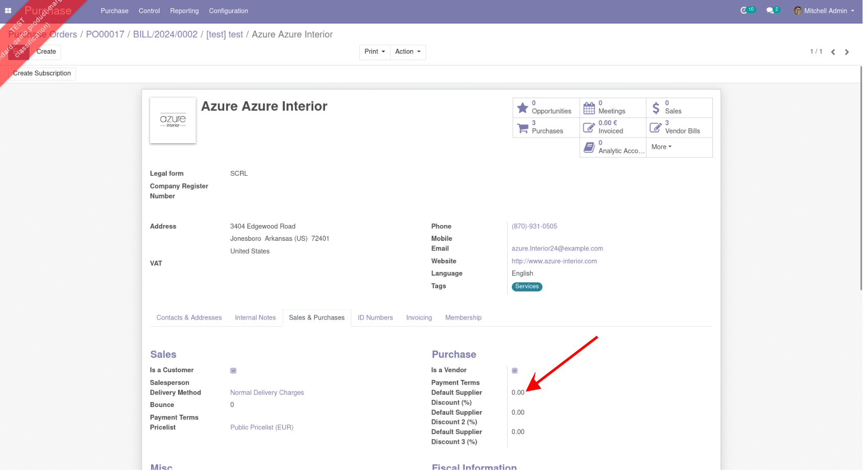Open the conversations chat bubble icon
Image resolution: width=868 pixels, height=473 pixels.
[x=770, y=10]
